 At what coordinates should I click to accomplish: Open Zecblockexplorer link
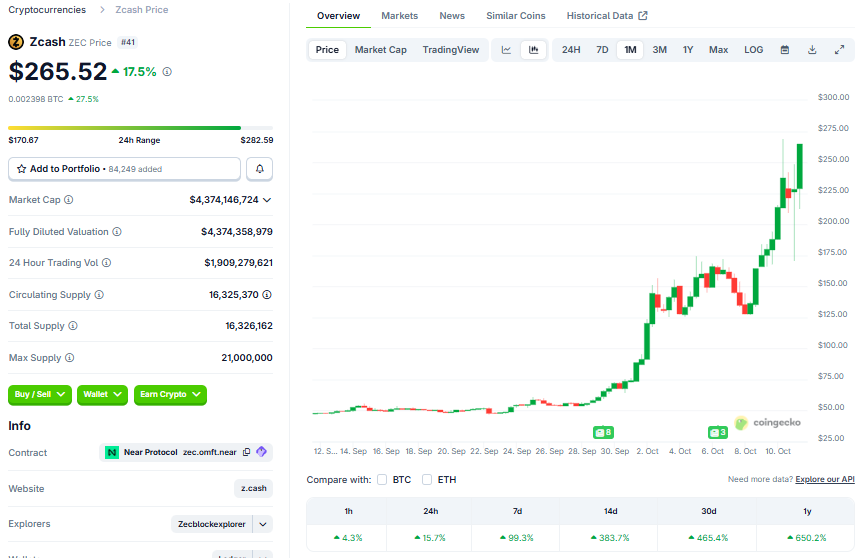211,524
